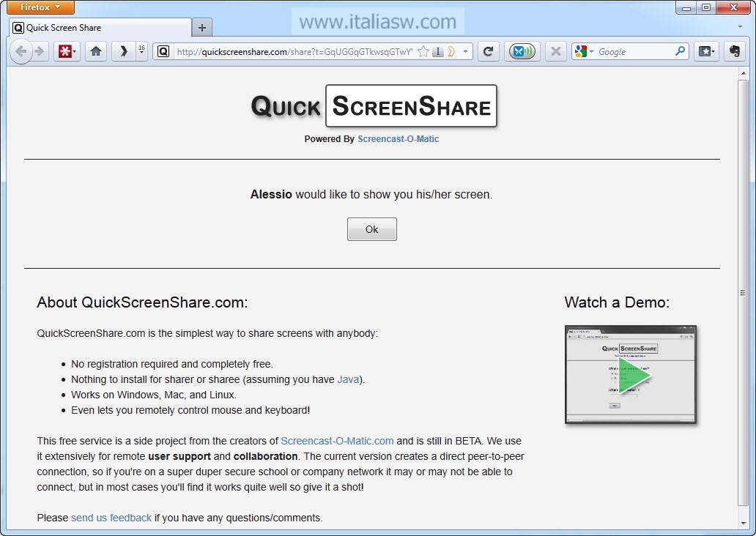Click the black chevron toolbar button

pyautogui.click(x=124, y=51)
